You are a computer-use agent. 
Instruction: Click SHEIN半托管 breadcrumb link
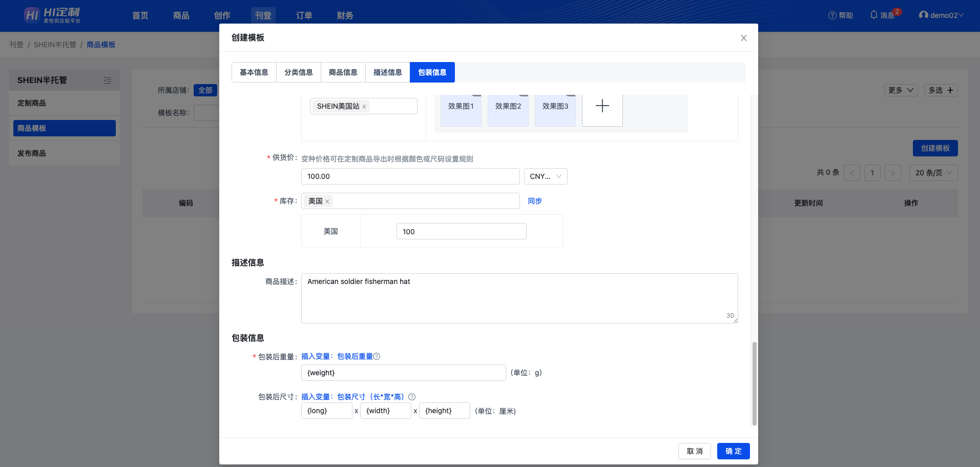click(x=55, y=45)
